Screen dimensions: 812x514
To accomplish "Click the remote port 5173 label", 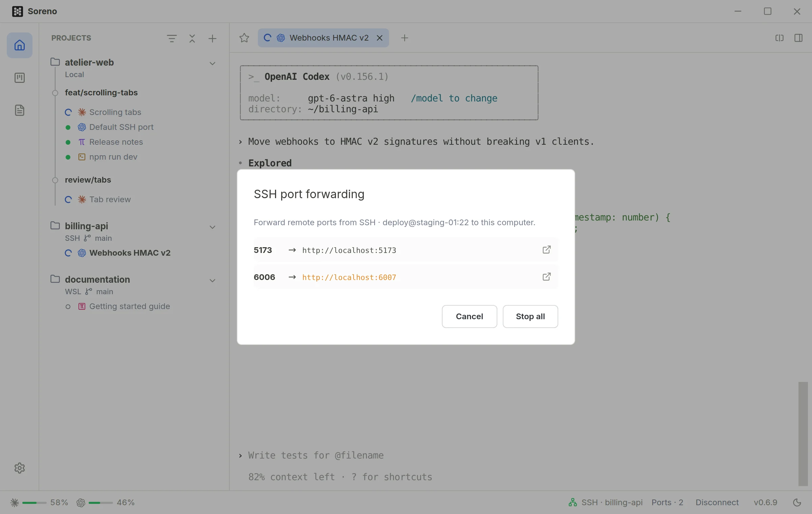I will 263,250.
